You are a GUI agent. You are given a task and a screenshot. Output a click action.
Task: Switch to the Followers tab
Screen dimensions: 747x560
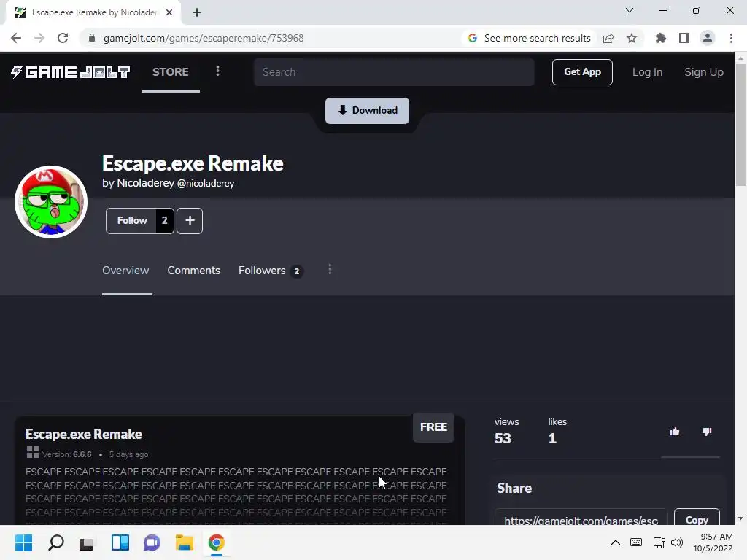point(271,271)
